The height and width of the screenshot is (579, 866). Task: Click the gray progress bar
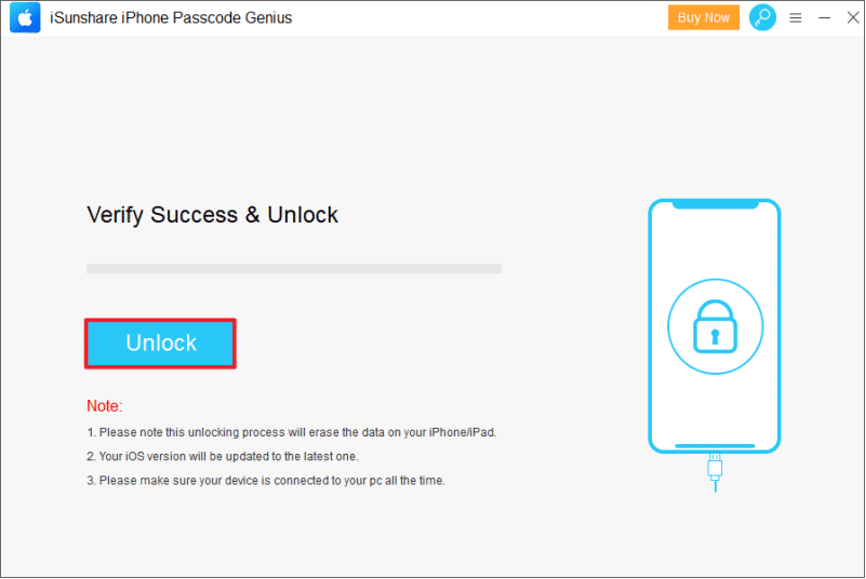(294, 268)
